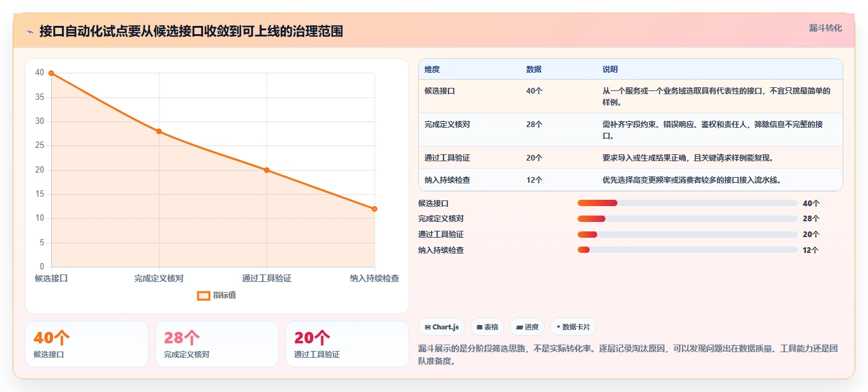Select the chart data point at 纳入持续检查 (12)

pyautogui.click(x=375, y=209)
